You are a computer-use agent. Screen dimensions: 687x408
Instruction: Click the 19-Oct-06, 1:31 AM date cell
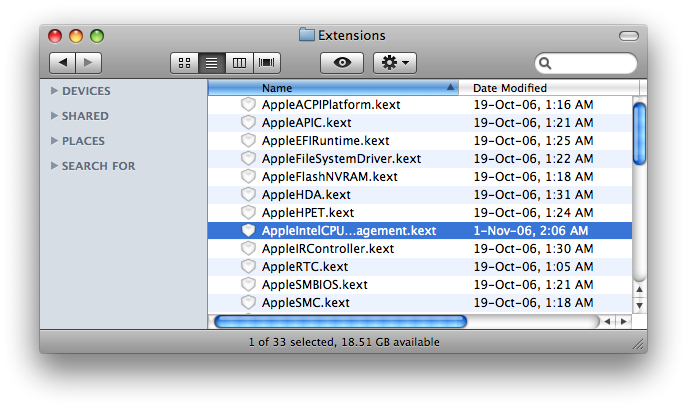click(534, 195)
